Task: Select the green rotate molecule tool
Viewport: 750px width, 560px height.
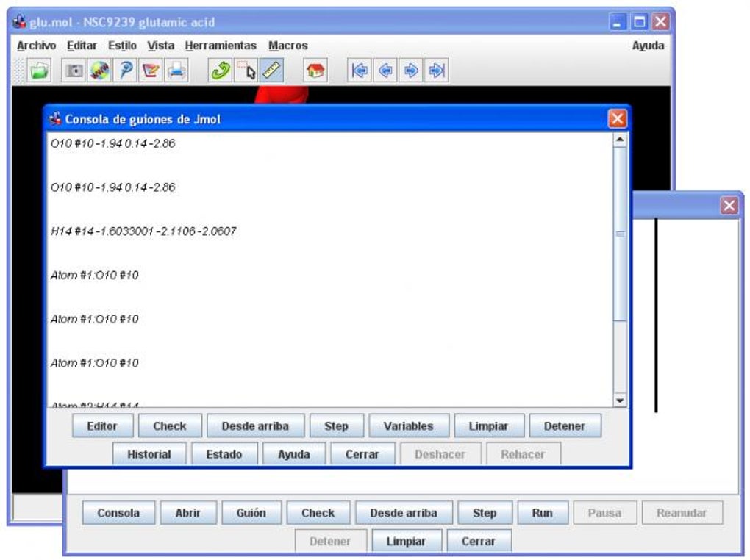Action: [x=220, y=71]
